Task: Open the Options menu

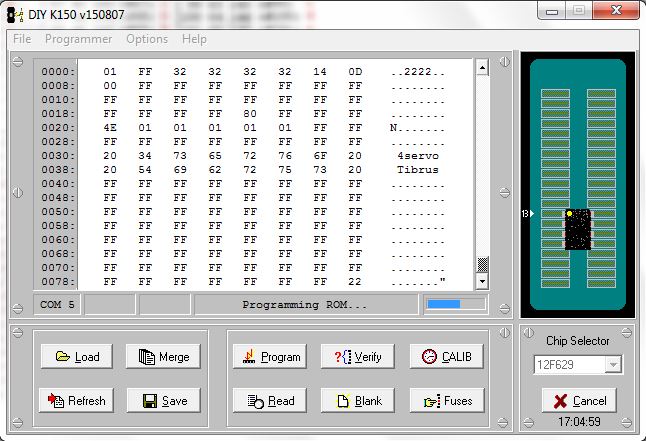Action: (147, 39)
